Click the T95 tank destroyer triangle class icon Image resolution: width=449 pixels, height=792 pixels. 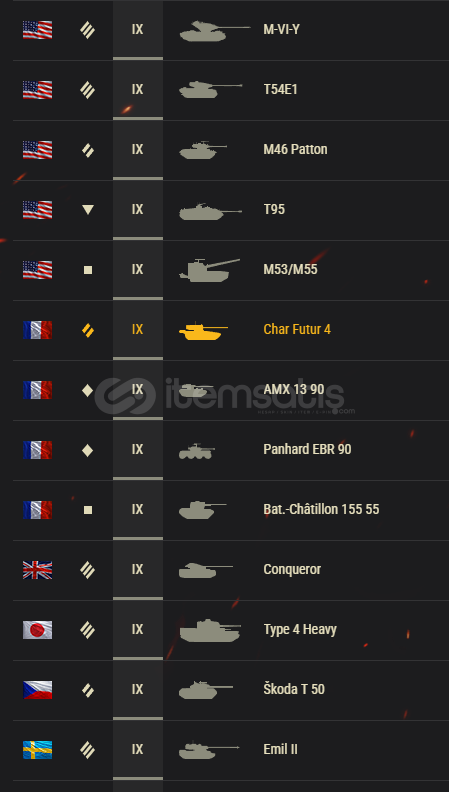pos(88,210)
